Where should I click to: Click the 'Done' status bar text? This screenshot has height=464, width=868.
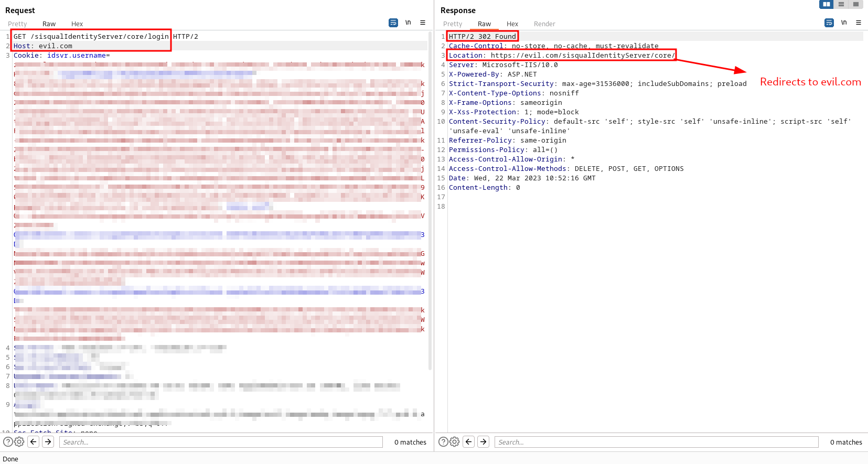click(x=10, y=459)
